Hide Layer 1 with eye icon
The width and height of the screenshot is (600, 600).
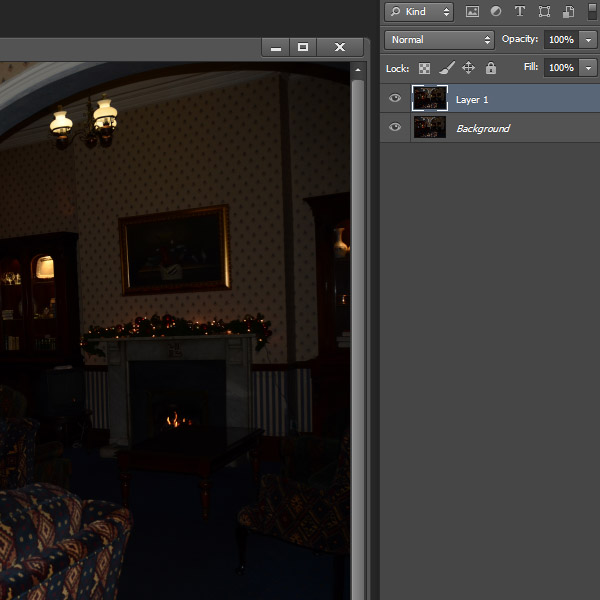coord(395,98)
